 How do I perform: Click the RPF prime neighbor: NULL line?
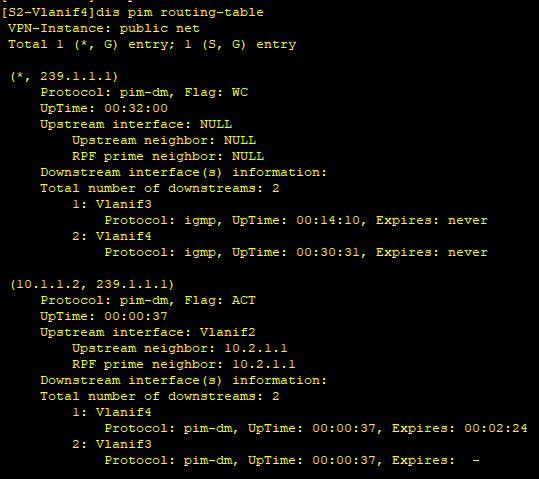(x=168, y=156)
